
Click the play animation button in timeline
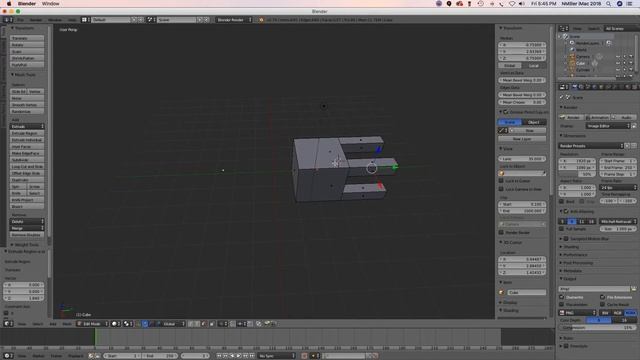pyautogui.click(x=239, y=356)
